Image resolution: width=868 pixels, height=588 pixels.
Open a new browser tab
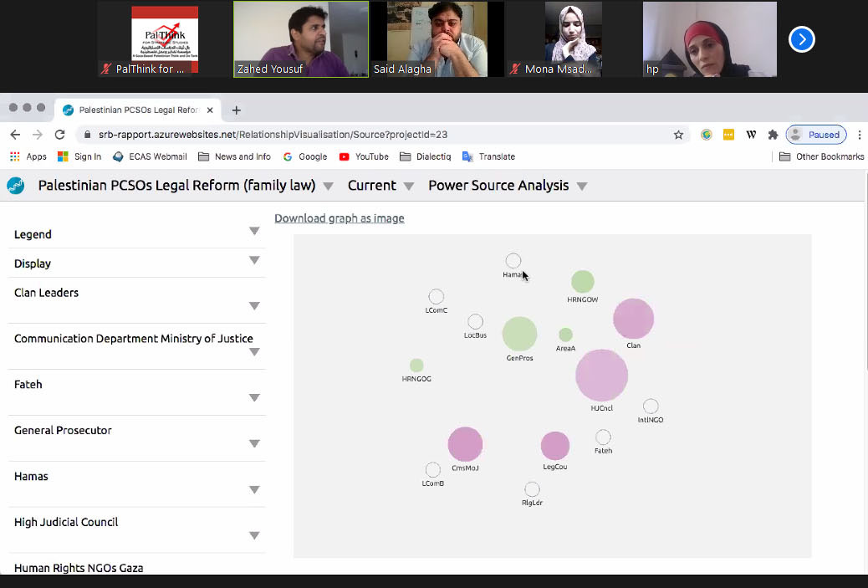click(x=236, y=110)
